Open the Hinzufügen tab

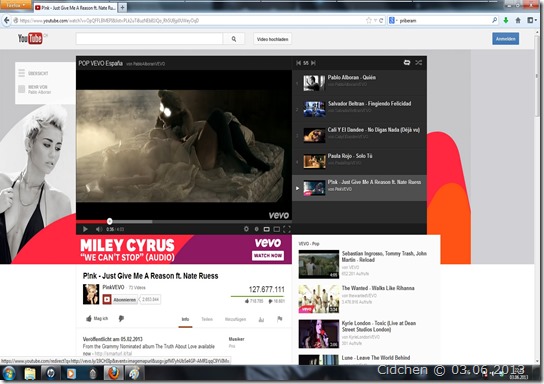235,319
